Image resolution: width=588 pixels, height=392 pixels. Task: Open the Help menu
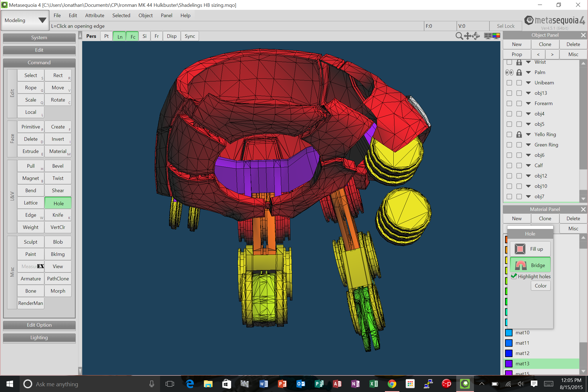pyautogui.click(x=185, y=16)
